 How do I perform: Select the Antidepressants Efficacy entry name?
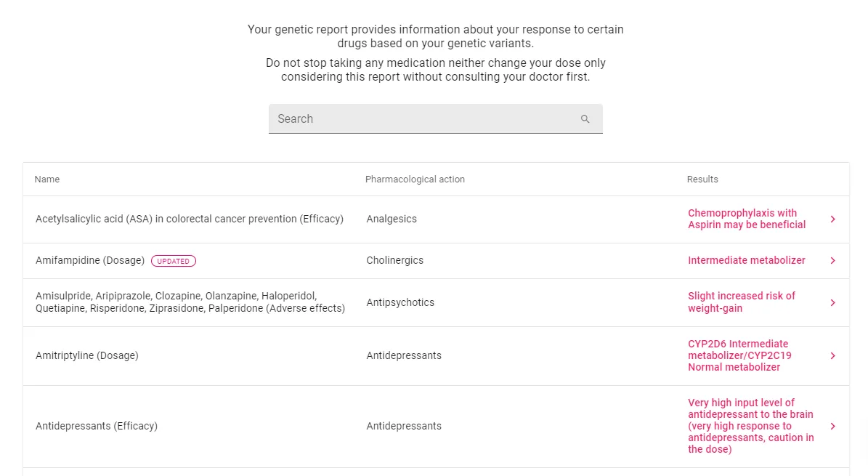[97, 426]
